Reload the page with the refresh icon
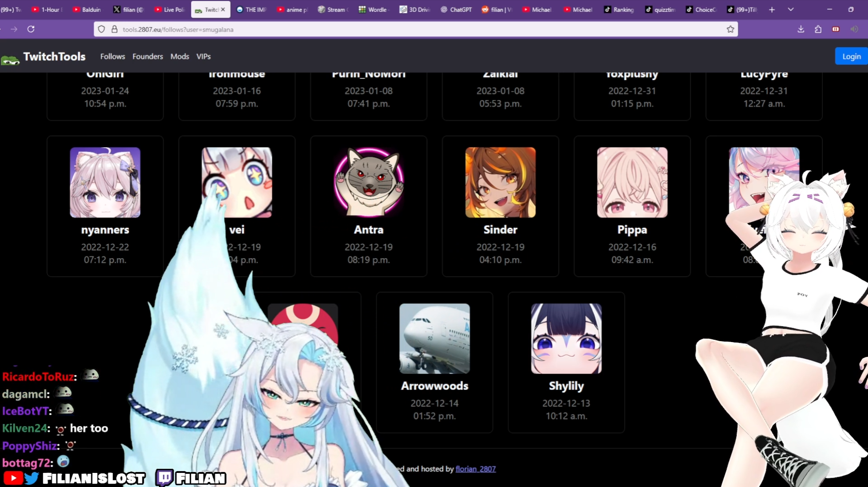Viewport: 868px width, 487px height. 31,29
